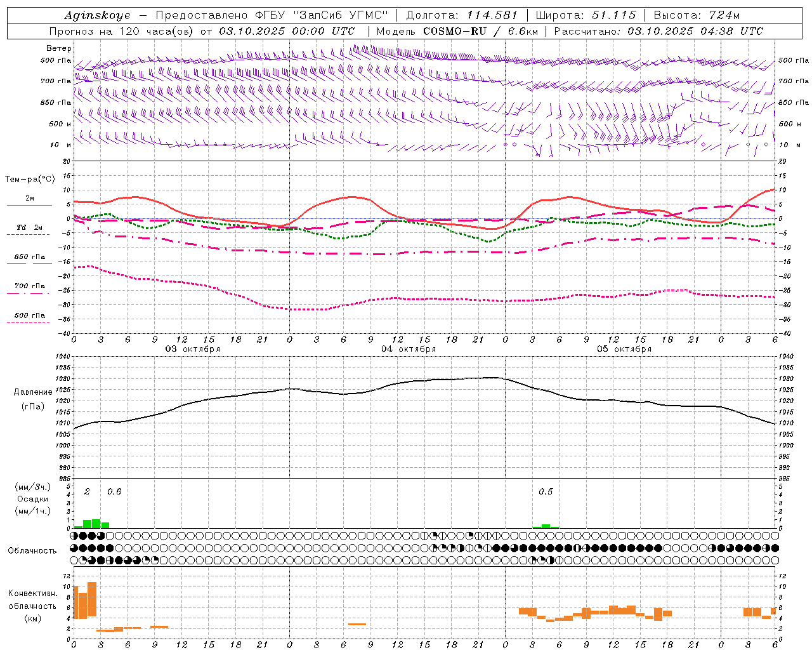Screen dimensions: 812x650
Task: Click the precipitation amount 0.5
Action: tap(546, 491)
